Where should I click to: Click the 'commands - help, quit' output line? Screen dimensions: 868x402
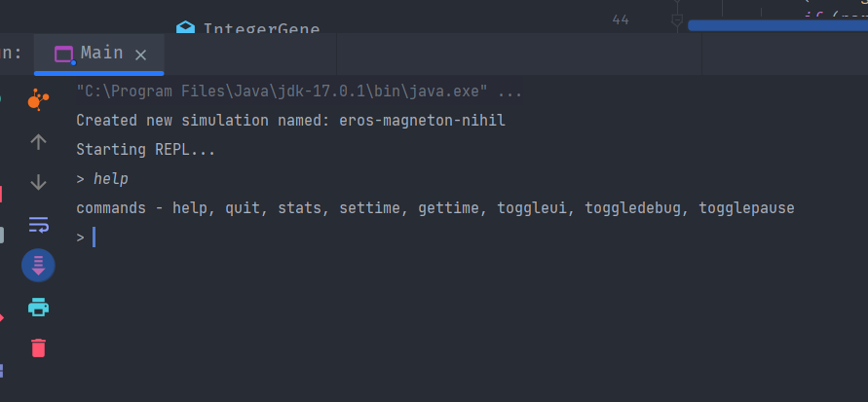435,208
